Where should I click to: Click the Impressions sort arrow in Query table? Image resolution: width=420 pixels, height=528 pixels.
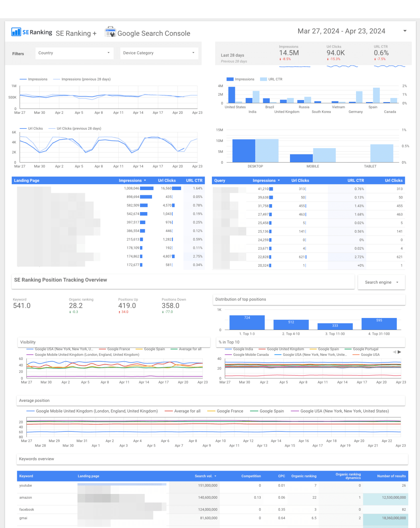coord(279,180)
